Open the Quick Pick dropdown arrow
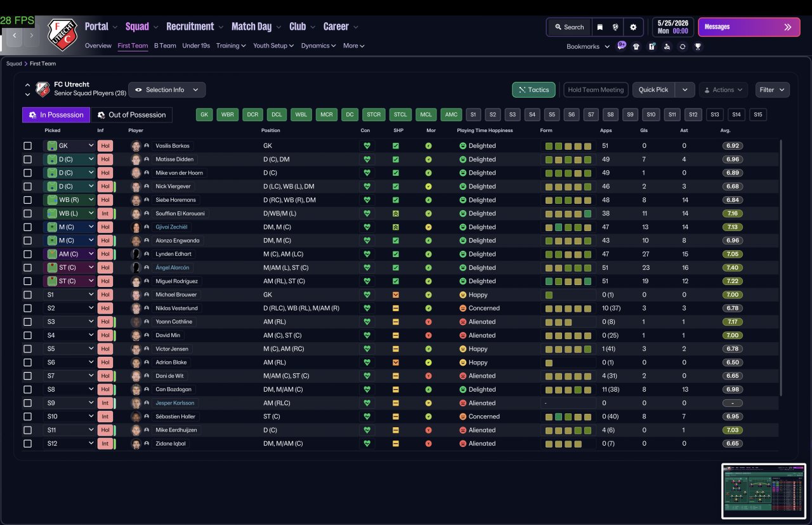Image resolution: width=812 pixels, height=525 pixels. 684,90
